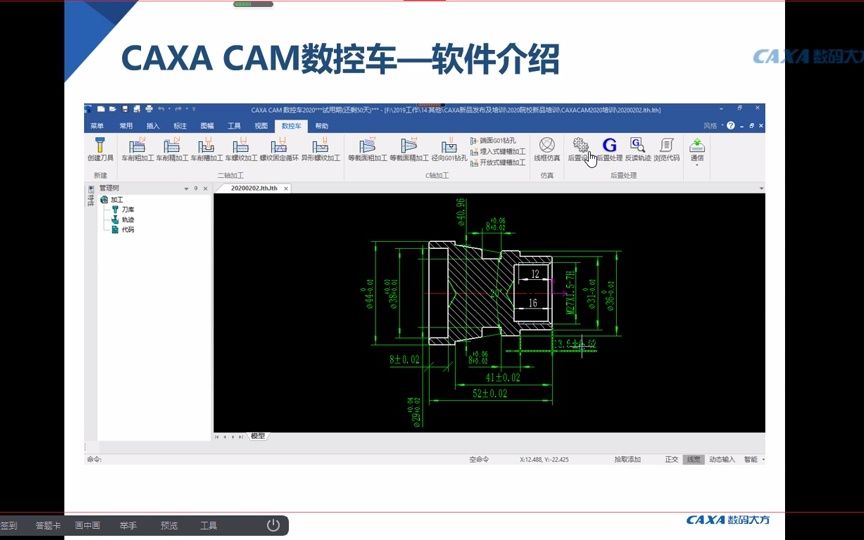This screenshot has height=540, width=864.
Task: Switch to the 常用 ribbon tab
Action: (x=126, y=126)
